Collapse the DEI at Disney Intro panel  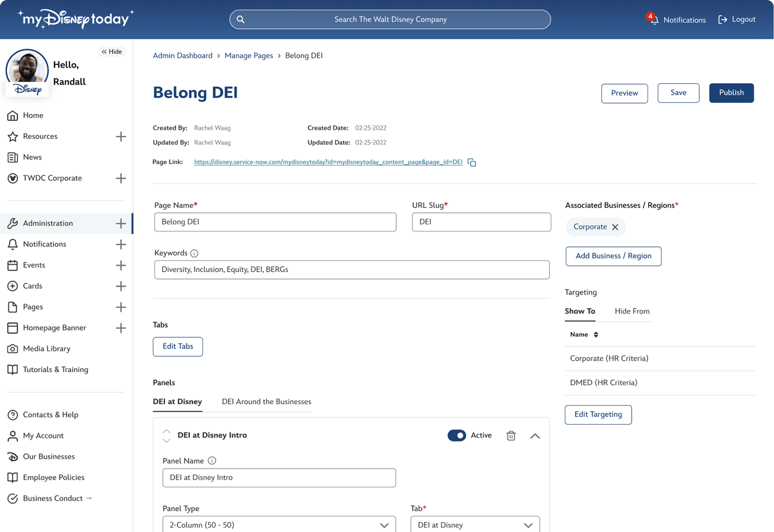point(535,436)
